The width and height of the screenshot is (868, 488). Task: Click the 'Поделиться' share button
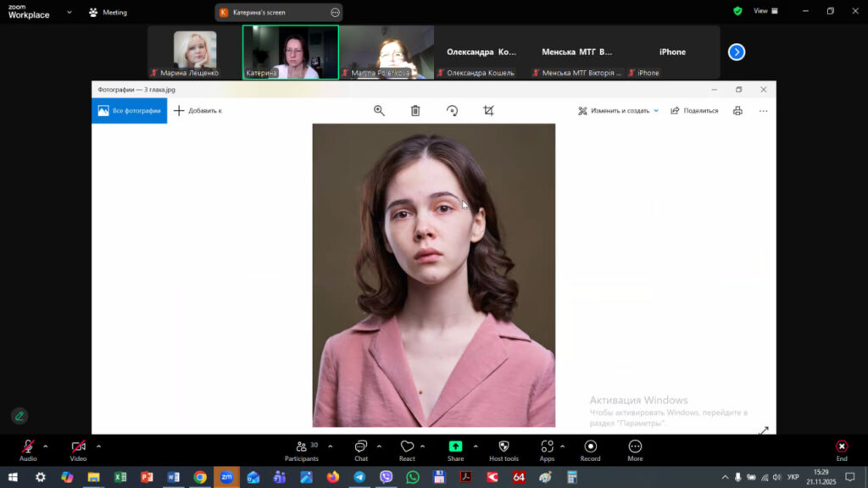[x=694, y=110]
